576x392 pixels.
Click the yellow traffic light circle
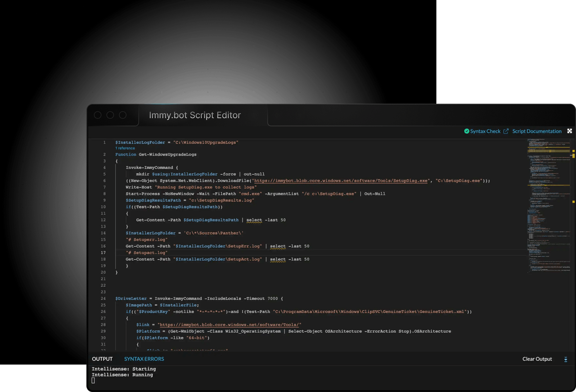110,115
